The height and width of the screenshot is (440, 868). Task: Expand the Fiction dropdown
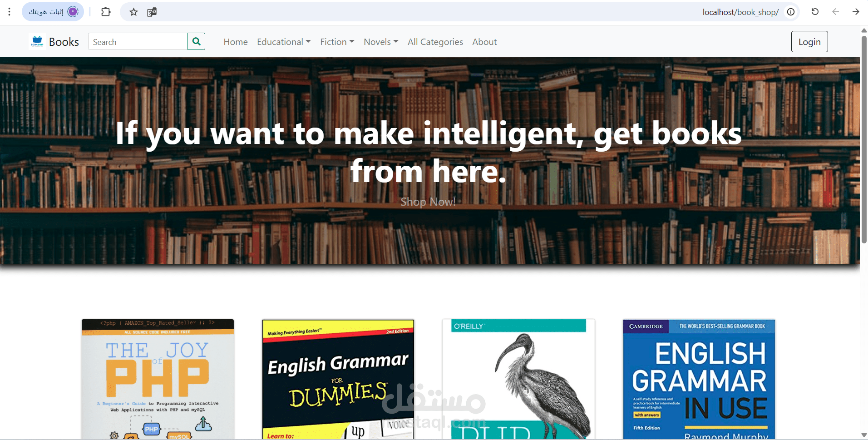pos(337,42)
